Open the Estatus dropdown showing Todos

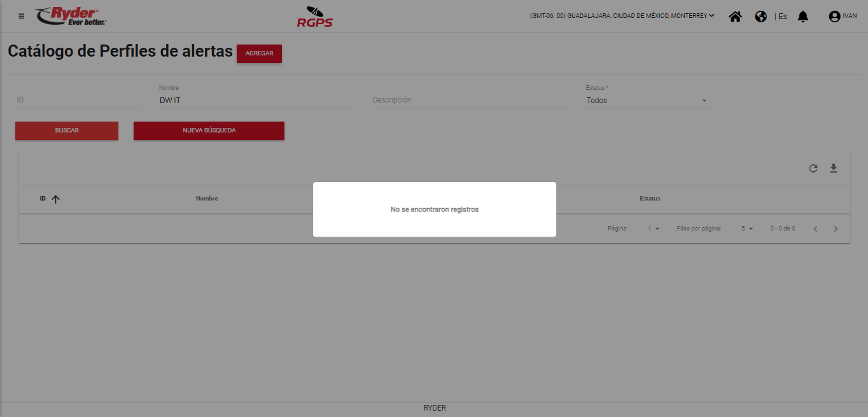pyautogui.click(x=647, y=101)
